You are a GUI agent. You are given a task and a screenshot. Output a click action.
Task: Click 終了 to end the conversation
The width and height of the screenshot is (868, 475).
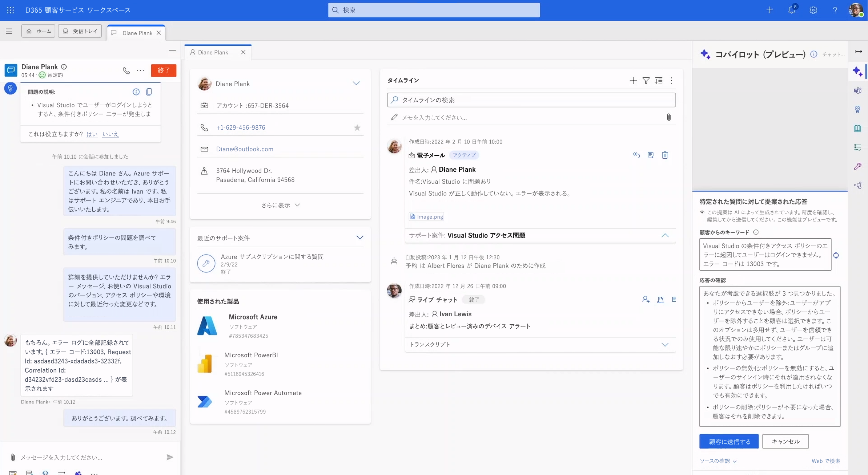point(164,70)
